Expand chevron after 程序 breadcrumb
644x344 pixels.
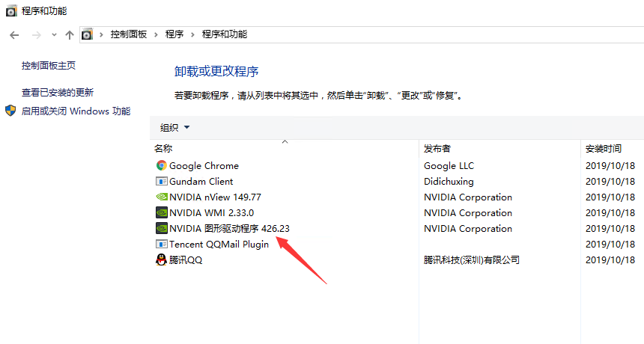tap(192, 35)
